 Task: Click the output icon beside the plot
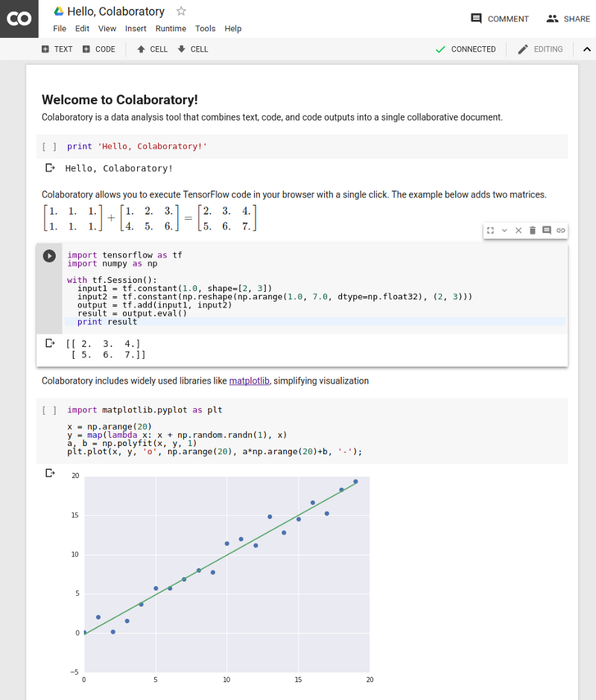click(50, 473)
